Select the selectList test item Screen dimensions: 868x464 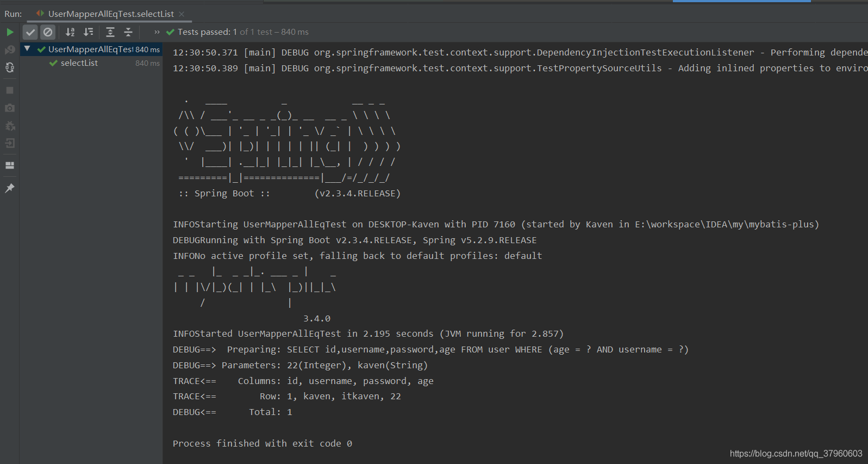(x=79, y=63)
